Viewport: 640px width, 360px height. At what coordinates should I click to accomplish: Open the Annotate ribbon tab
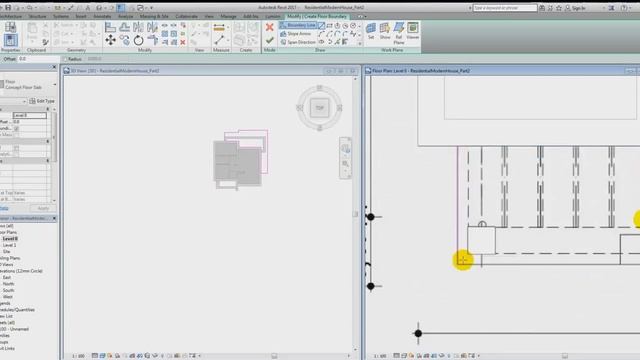(102, 16)
